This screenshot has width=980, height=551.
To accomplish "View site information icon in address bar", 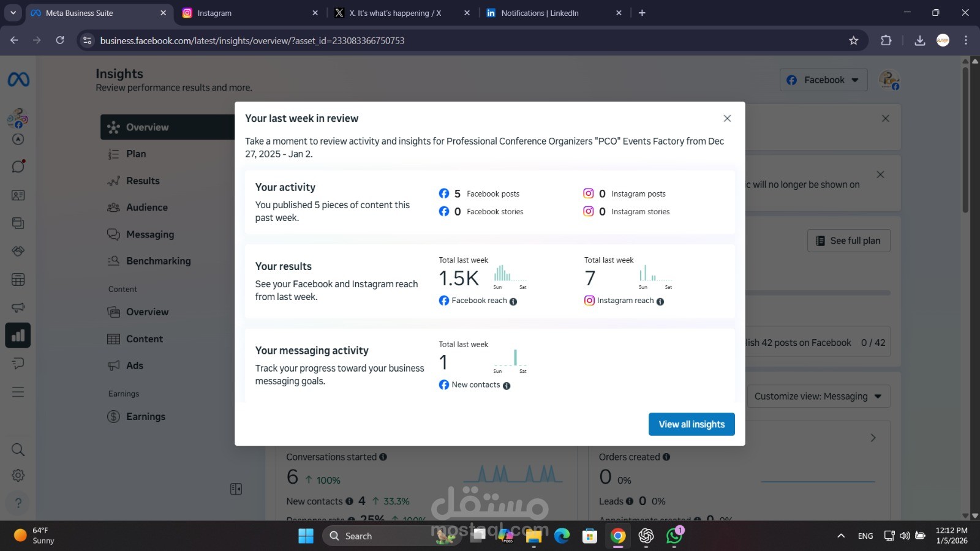I will coord(88,40).
